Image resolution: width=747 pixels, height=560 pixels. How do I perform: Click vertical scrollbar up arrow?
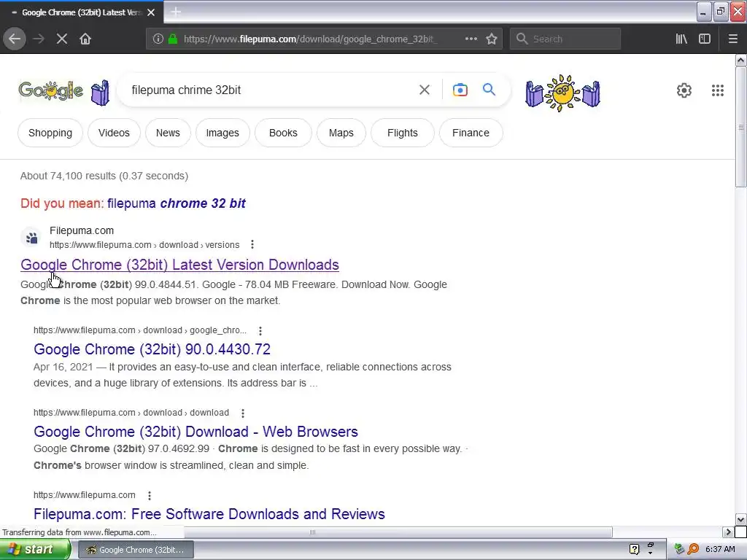tap(740, 61)
